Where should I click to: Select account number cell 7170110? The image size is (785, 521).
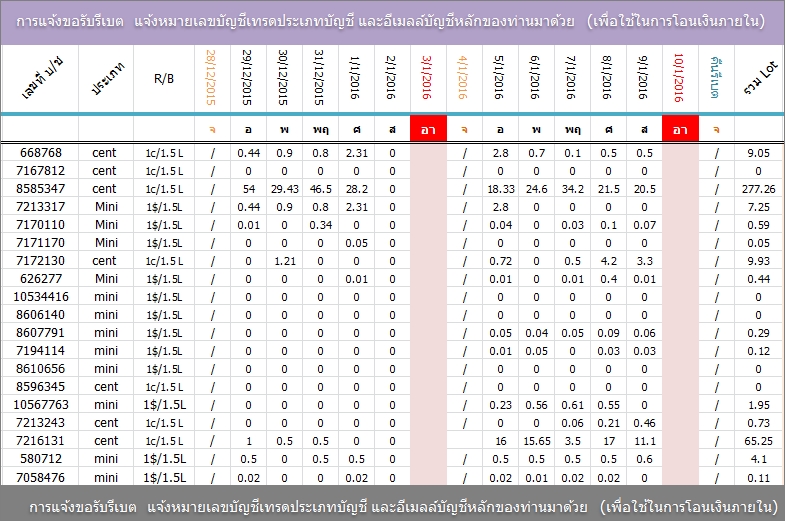[41, 225]
